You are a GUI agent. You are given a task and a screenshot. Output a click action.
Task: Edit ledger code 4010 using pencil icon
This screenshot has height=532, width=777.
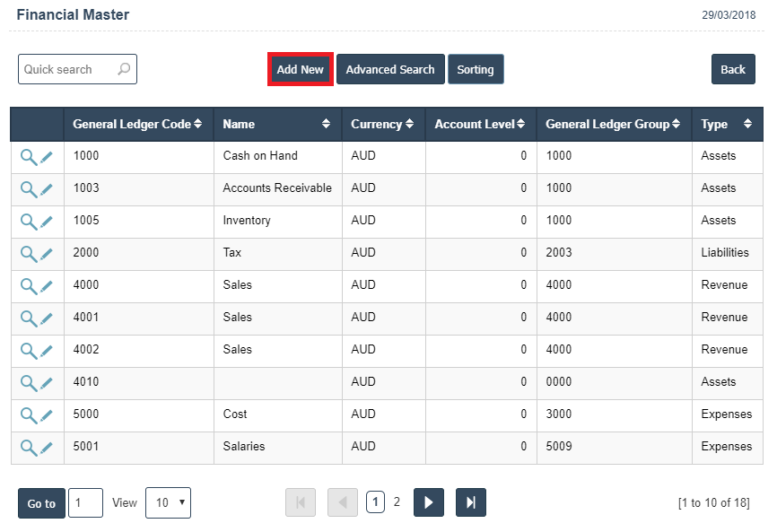pyautogui.click(x=47, y=383)
